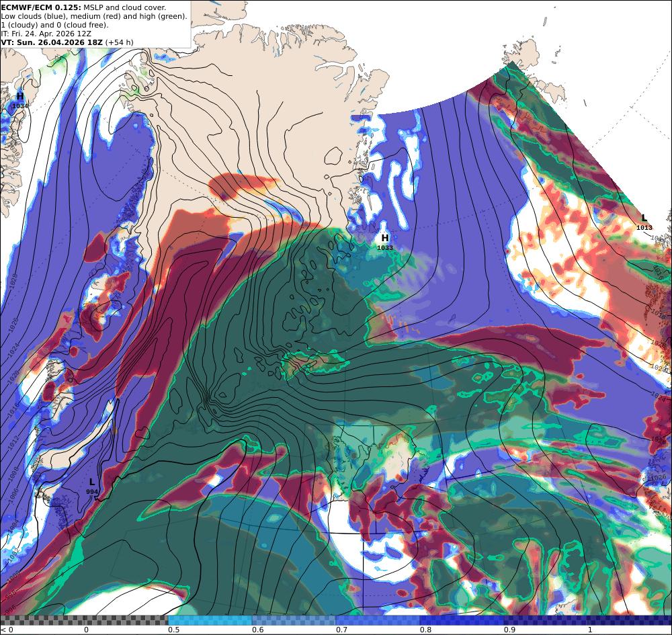Click the 'VT: Sun. 26.04.2026 18Z' valid time
Viewport: 672px width, 635px height.
pos(52,42)
